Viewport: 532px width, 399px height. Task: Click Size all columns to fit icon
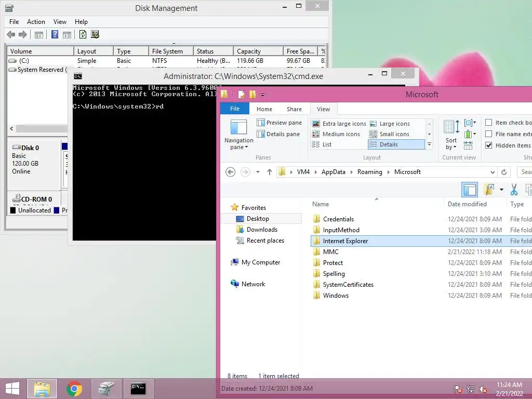(x=468, y=145)
